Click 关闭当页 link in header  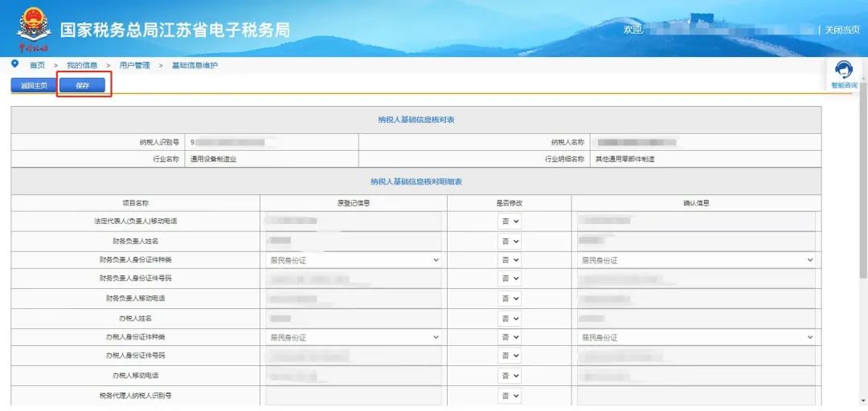coord(841,30)
